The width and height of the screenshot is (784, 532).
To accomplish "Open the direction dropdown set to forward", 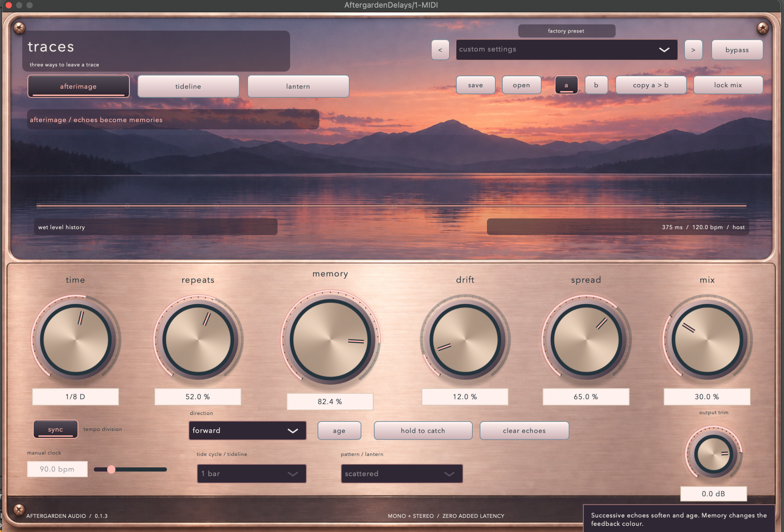I will pos(247,431).
